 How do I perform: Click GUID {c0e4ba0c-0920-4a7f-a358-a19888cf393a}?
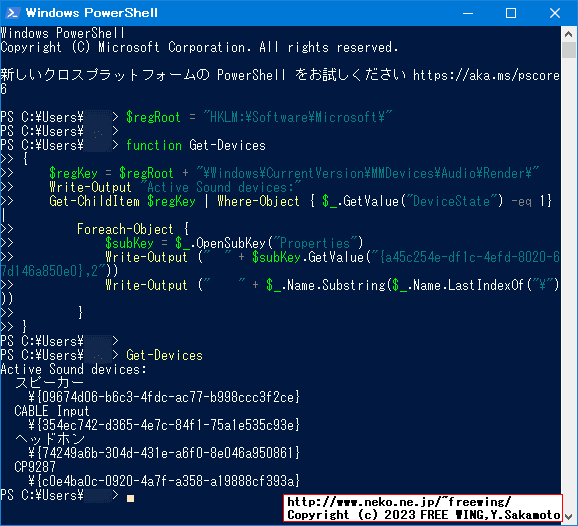pos(168,481)
